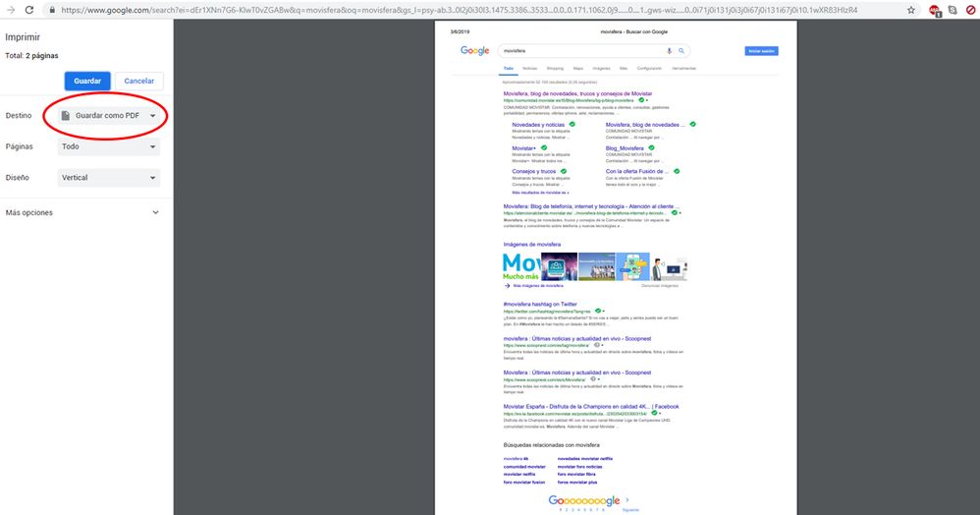Image resolution: width=980 pixels, height=515 pixels.
Task: Open the 'Blog_Movisfera' sitelink
Action: (x=625, y=148)
